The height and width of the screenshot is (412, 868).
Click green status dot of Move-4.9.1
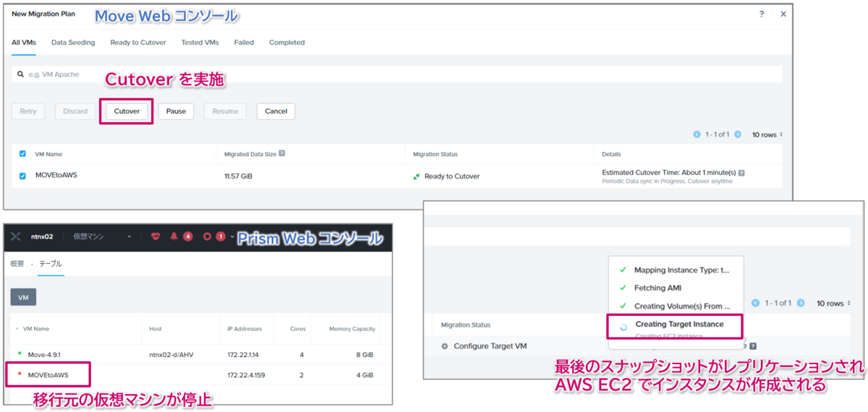pyautogui.click(x=19, y=353)
